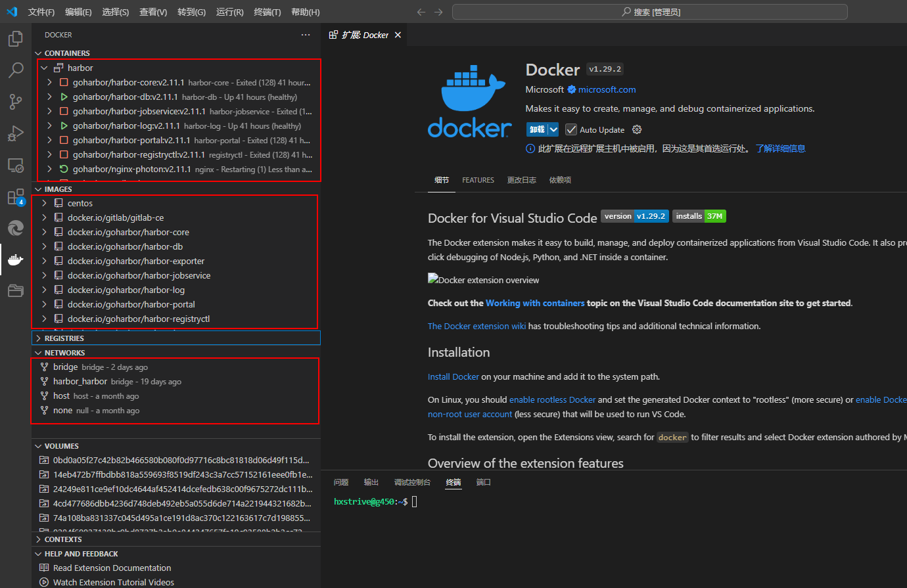The width and height of the screenshot is (907, 588).
Task: Click the running icon of harbor-db container
Action: coord(64,97)
